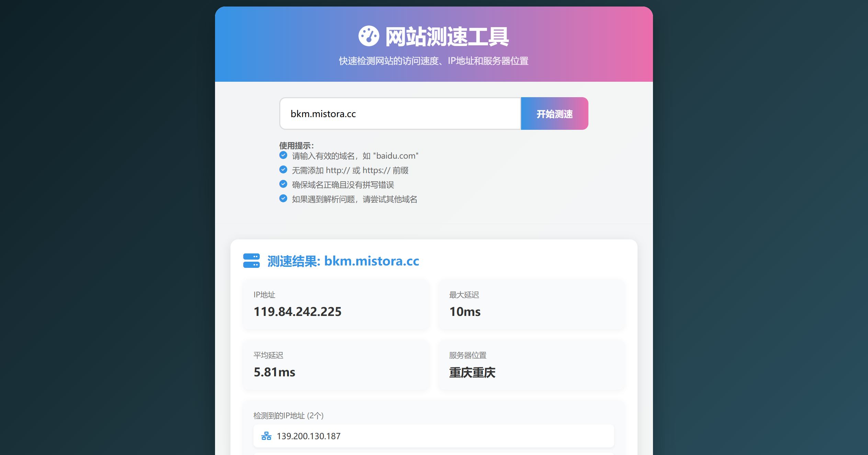Select the IP address value 119.84.242.225

(297, 312)
